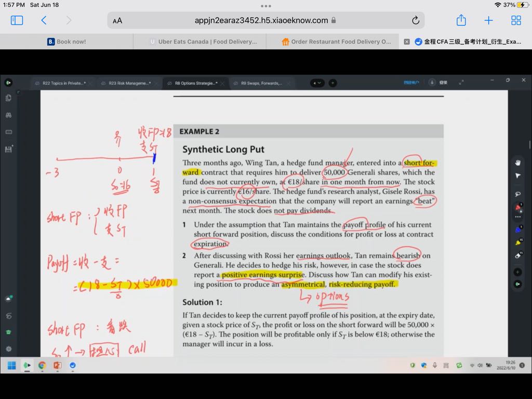Click the save disk icon in sidebar
Viewport: 532px width, 399px height.
[x=8, y=149]
